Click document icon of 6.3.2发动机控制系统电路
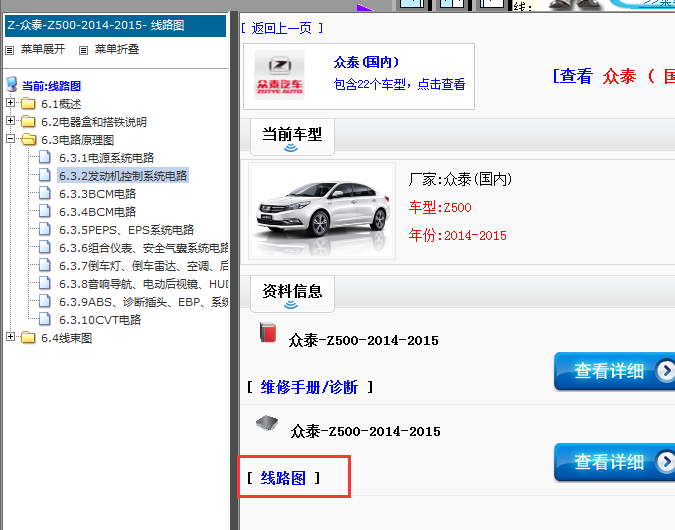The image size is (675, 530). [x=44, y=175]
